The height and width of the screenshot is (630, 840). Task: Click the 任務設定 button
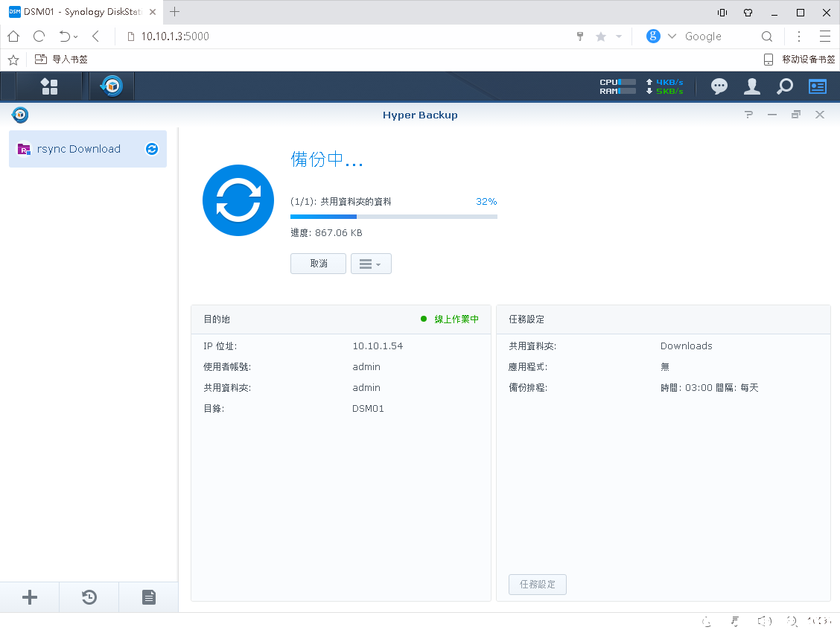pyautogui.click(x=537, y=585)
